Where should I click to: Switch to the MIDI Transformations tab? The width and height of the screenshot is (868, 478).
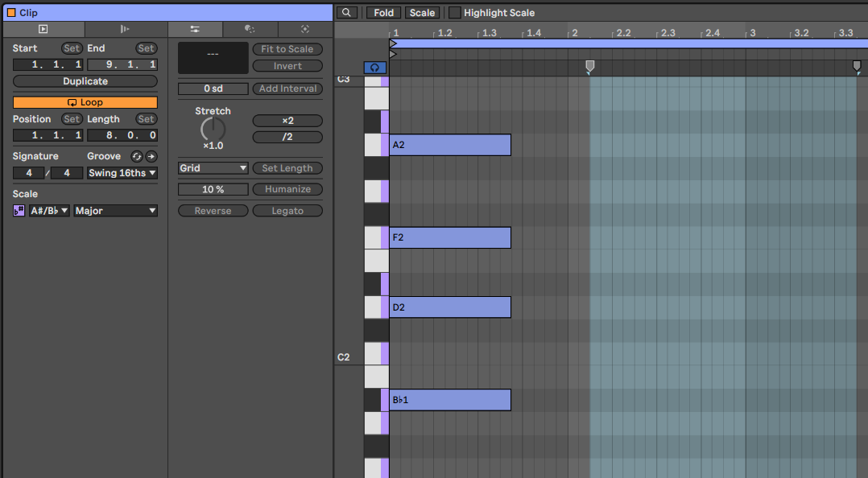coord(250,29)
